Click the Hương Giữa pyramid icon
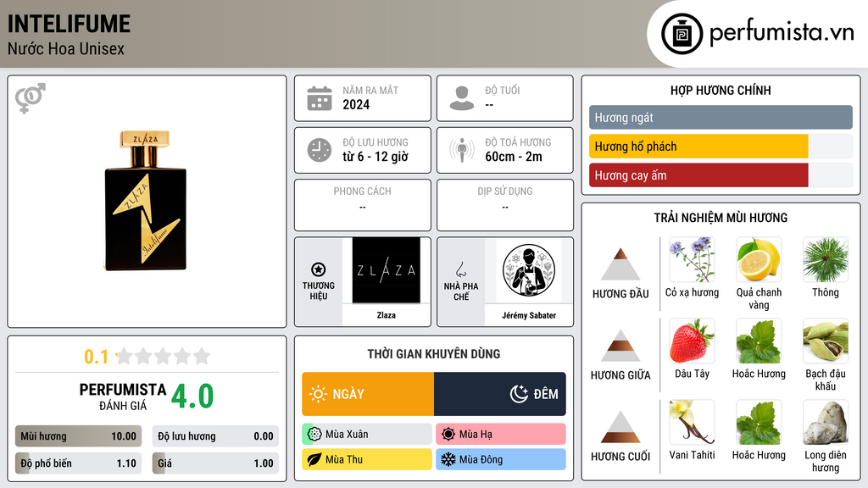 coord(620,346)
